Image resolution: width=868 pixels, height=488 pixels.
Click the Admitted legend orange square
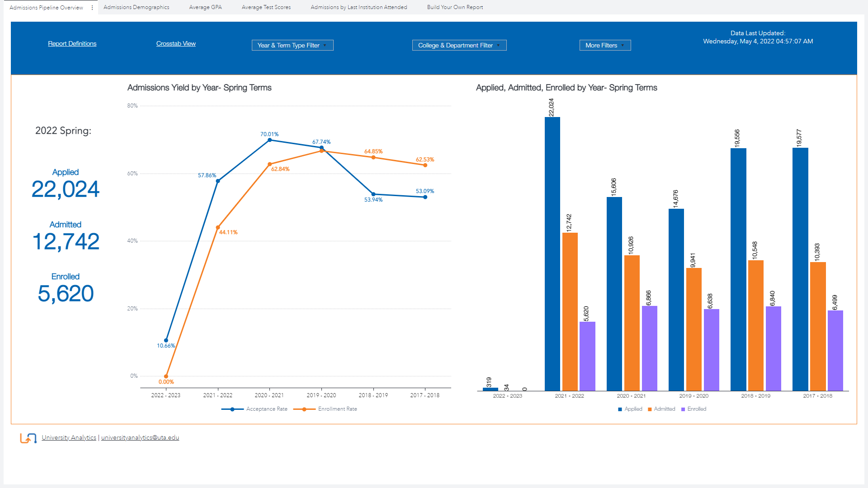(650, 409)
